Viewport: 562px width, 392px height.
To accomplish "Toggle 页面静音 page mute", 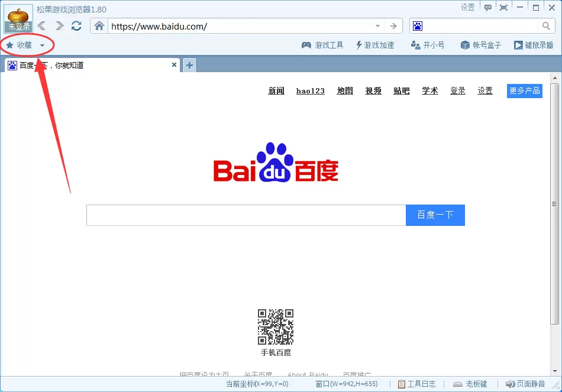I will point(525,384).
